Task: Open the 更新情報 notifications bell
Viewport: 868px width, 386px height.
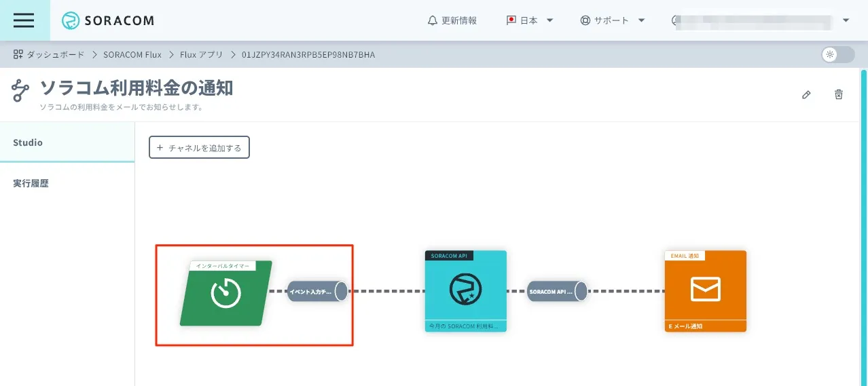Action: (x=452, y=20)
